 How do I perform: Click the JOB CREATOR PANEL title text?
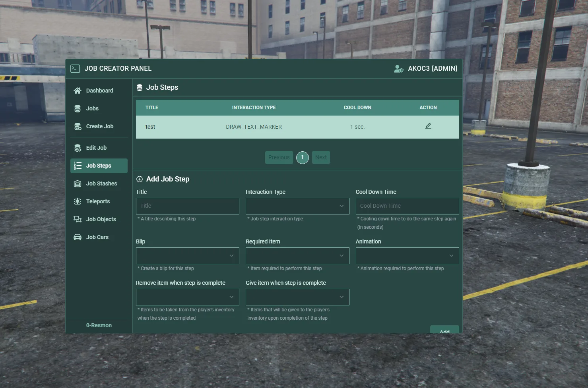pyautogui.click(x=118, y=68)
